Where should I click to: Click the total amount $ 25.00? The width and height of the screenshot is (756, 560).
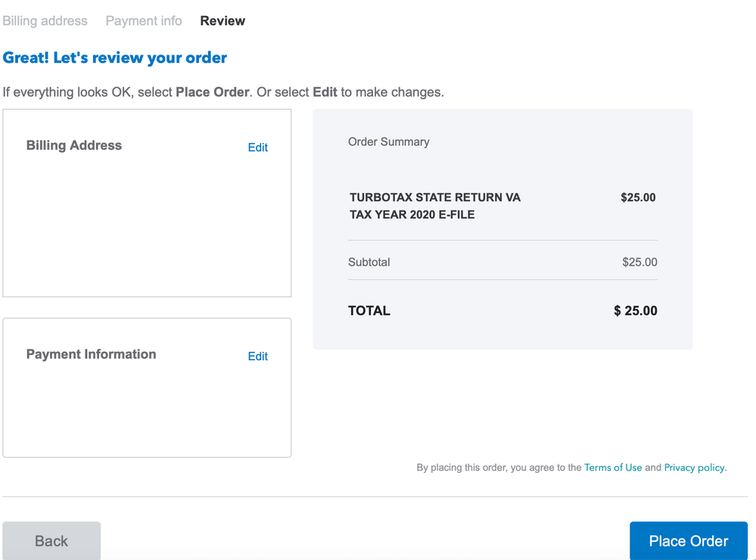pos(636,310)
